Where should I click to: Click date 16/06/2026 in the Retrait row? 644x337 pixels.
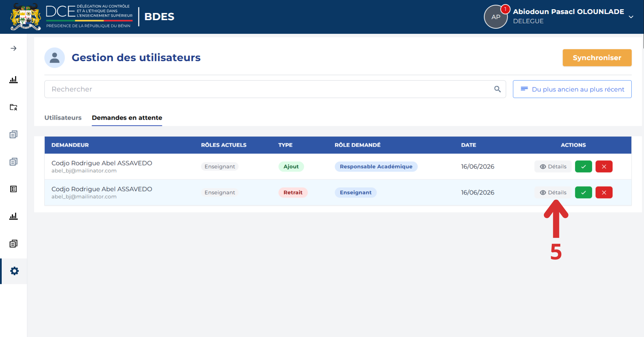[478, 192]
